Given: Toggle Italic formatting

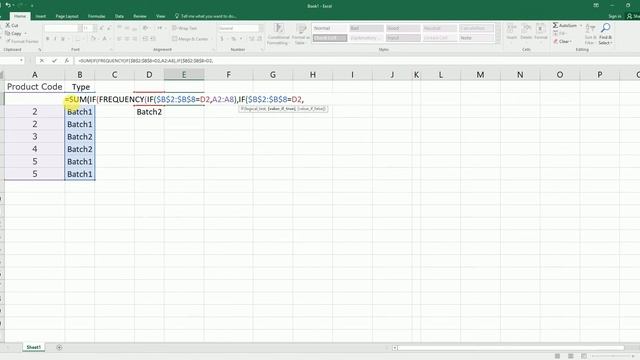Looking at the screenshot, I should (x=55, y=39).
